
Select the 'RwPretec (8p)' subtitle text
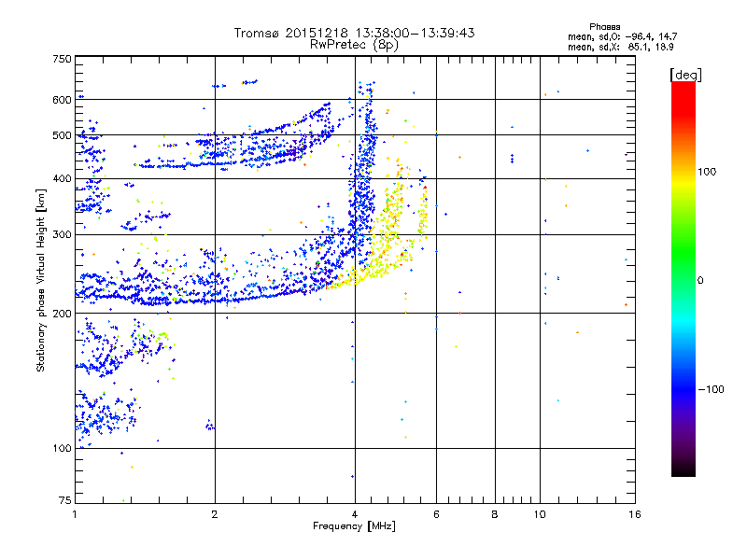(354, 45)
